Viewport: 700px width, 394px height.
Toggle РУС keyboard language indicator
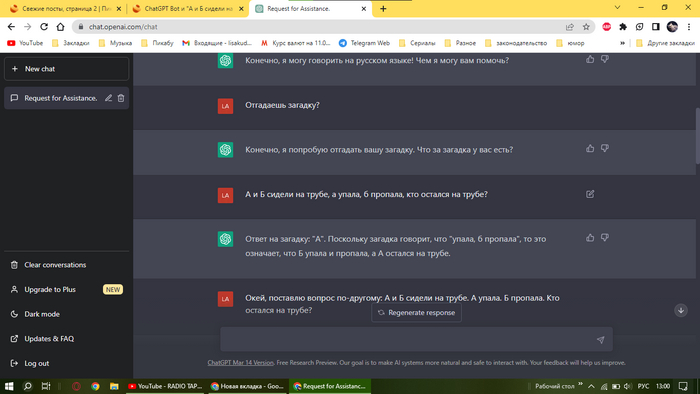pos(643,386)
